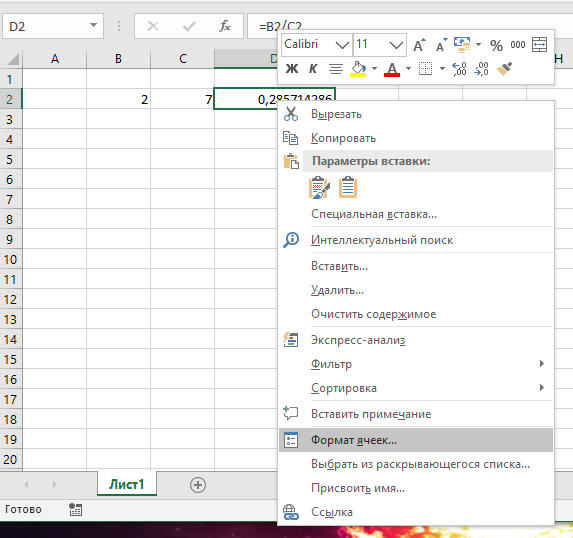Switch to the Лист1 sheet tab
Image resolution: width=573 pixels, height=538 pixels.
tap(127, 484)
